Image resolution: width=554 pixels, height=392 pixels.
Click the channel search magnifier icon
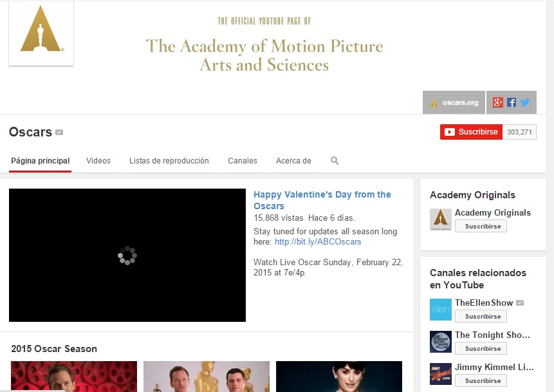(335, 161)
